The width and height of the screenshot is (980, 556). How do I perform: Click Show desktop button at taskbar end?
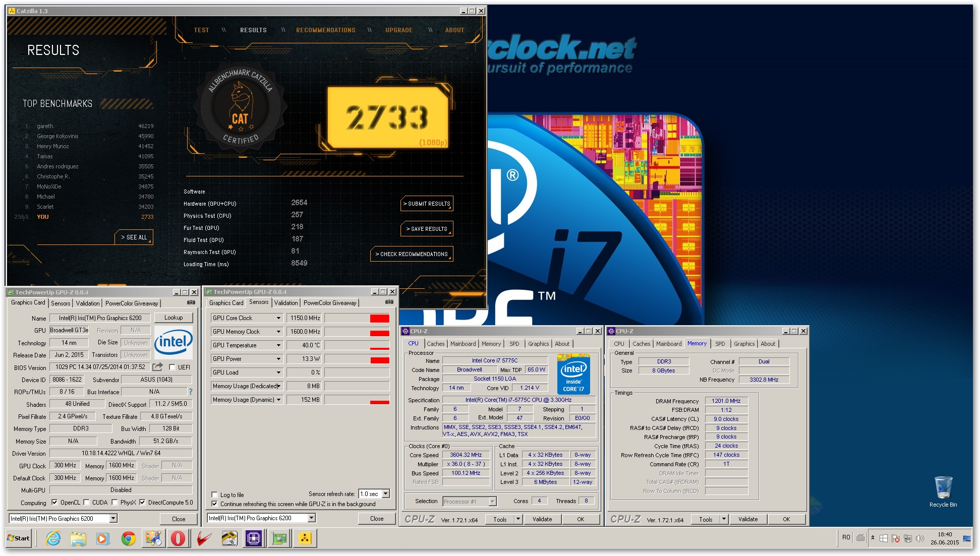coord(967,538)
